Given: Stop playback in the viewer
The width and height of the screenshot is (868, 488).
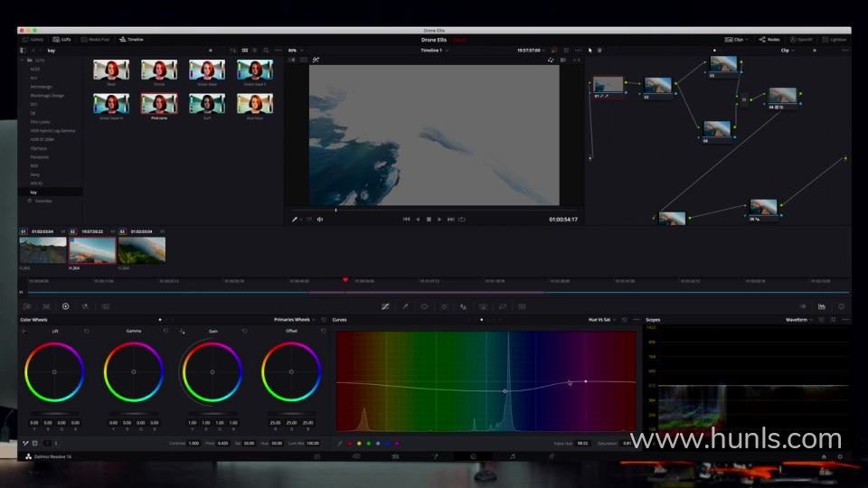Looking at the screenshot, I should coord(429,220).
